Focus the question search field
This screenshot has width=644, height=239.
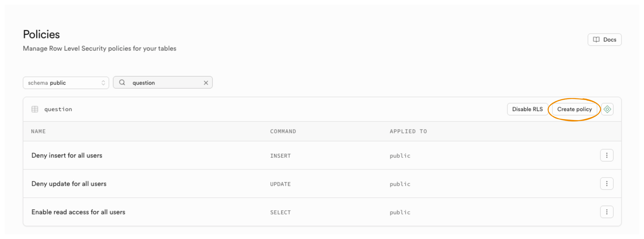pyautogui.click(x=165, y=83)
